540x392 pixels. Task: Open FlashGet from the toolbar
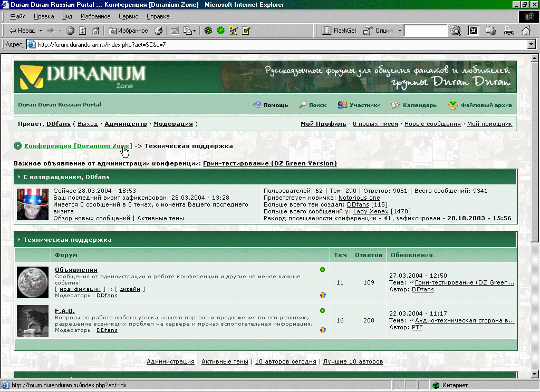(339, 31)
